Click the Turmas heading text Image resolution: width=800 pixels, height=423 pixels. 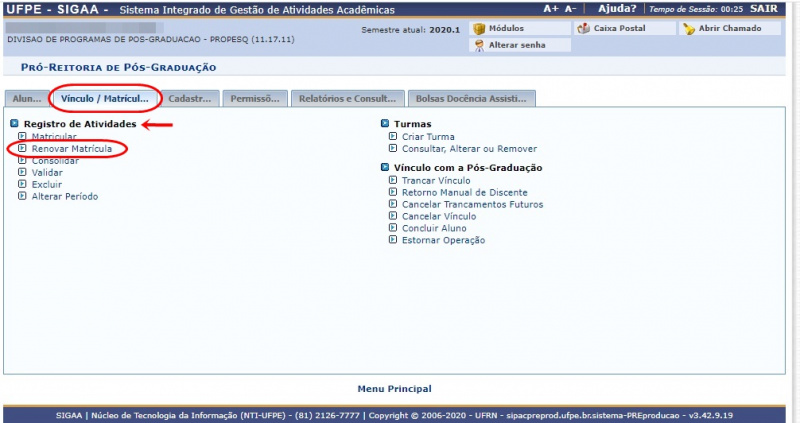click(x=412, y=124)
